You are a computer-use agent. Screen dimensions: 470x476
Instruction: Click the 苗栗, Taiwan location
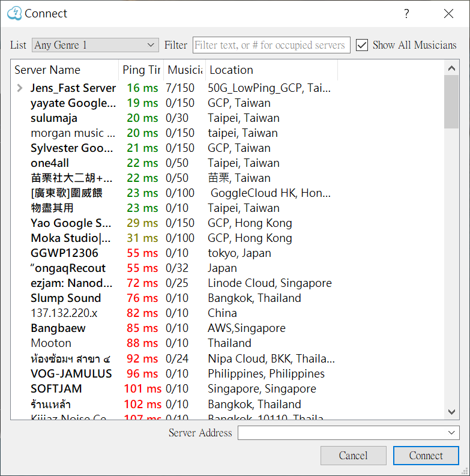click(239, 178)
